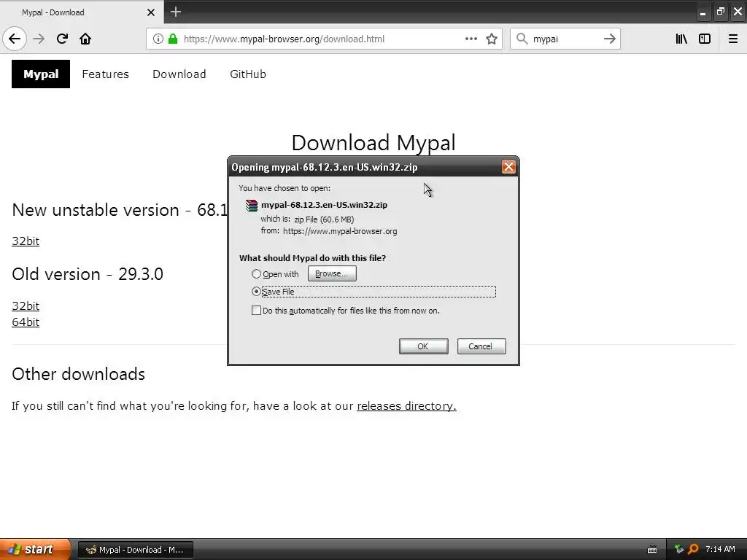Close the Mypal - Download tab
This screenshot has height=560, width=747.
pyautogui.click(x=150, y=12)
